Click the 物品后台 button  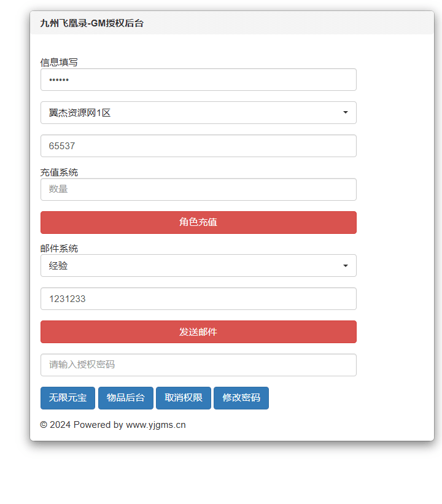(x=125, y=398)
